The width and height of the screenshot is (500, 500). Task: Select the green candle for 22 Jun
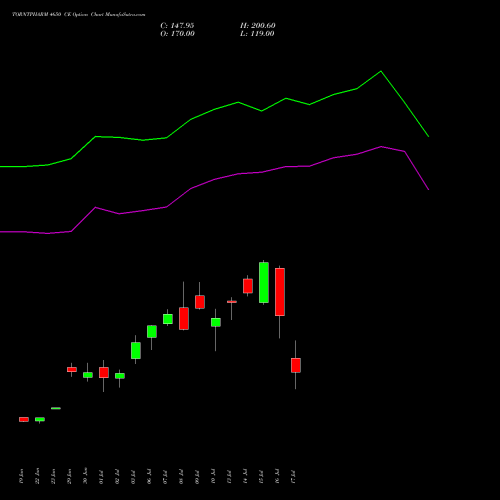pyautogui.click(x=40, y=419)
